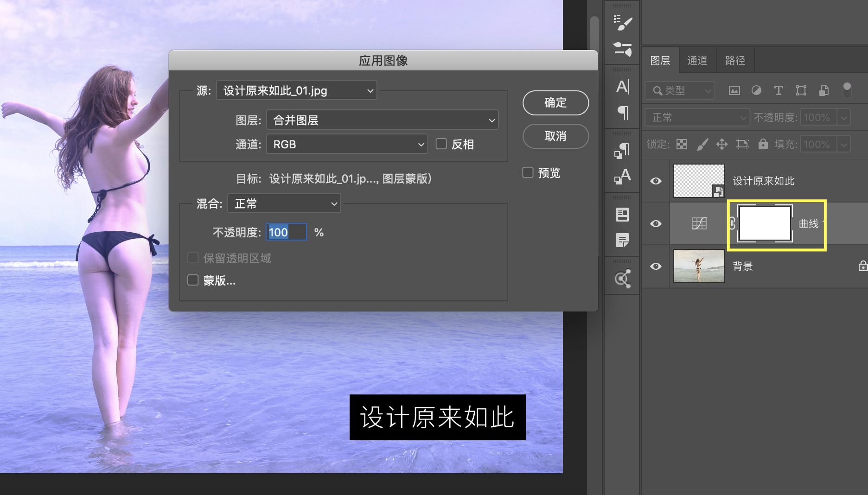The width and height of the screenshot is (868, 495).
Task: Hide the 背景 layer visibility eye
Action: [x=656, y=266]
